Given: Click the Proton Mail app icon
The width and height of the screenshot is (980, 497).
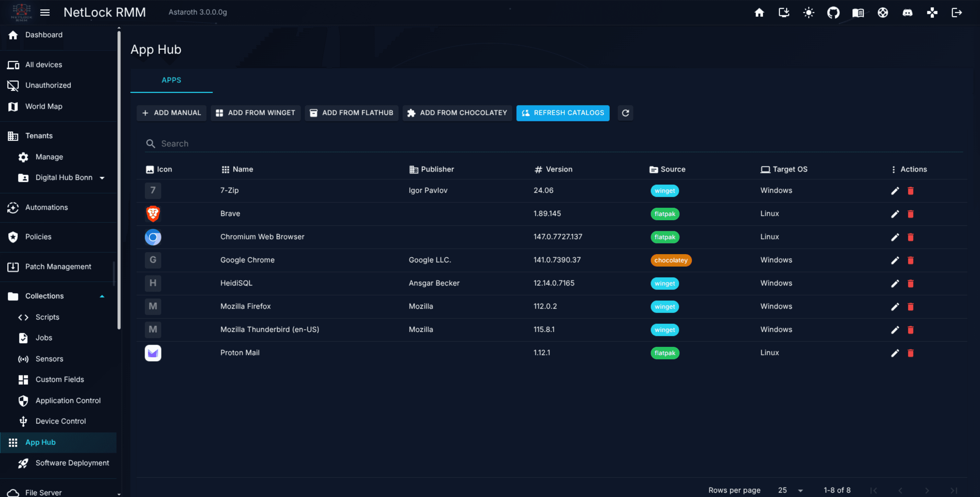Looking at the screenshot, I should coord(153,353).
